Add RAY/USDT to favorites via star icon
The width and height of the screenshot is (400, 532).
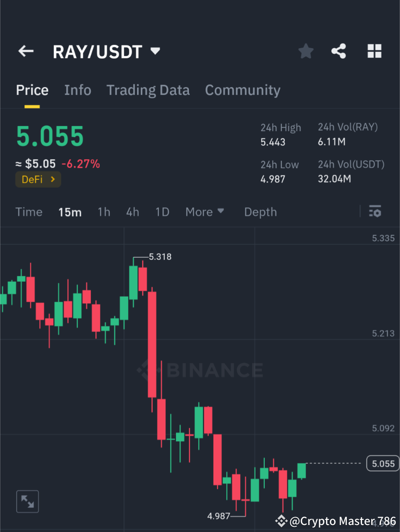pyautogui.click(x=306, y=51)
